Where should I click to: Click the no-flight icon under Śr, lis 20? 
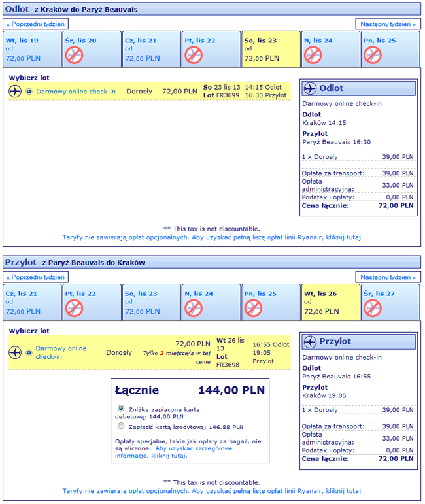point(74,55)
